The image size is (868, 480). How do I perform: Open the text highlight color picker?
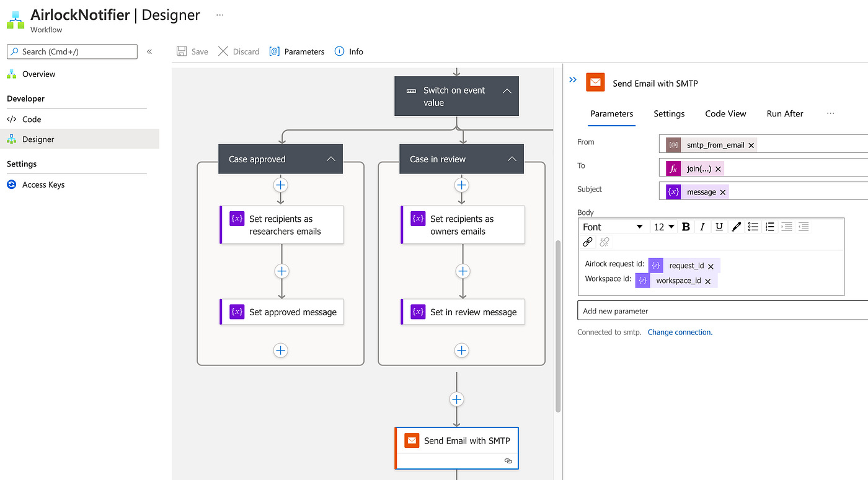click(x=736, y=227)
